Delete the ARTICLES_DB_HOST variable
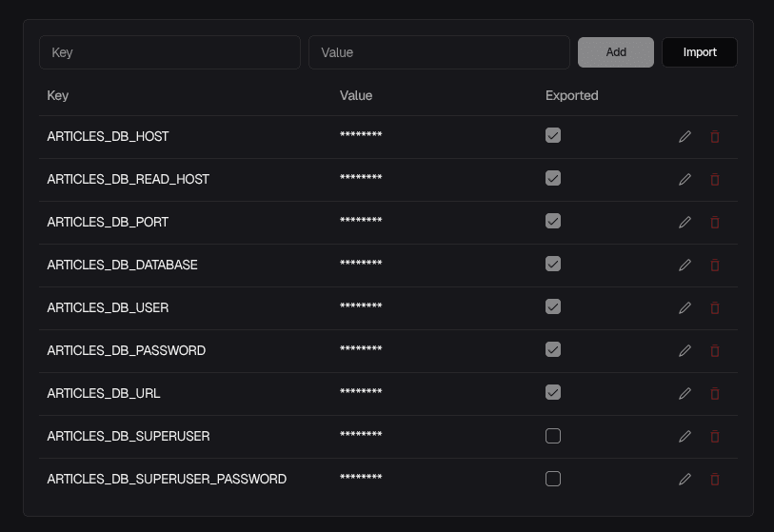This screenshot has height=532, width=774. 715,137
